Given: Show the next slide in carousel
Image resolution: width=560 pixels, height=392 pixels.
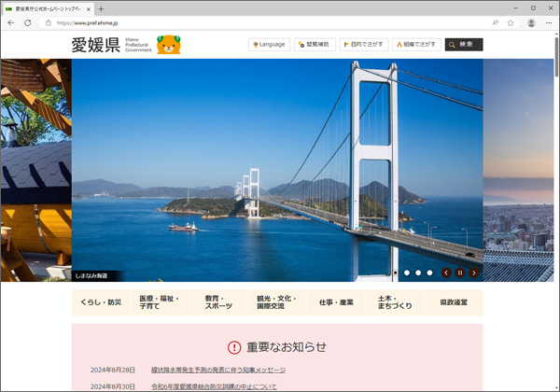Looking at the screenshot, I should [x=474, y=273].
